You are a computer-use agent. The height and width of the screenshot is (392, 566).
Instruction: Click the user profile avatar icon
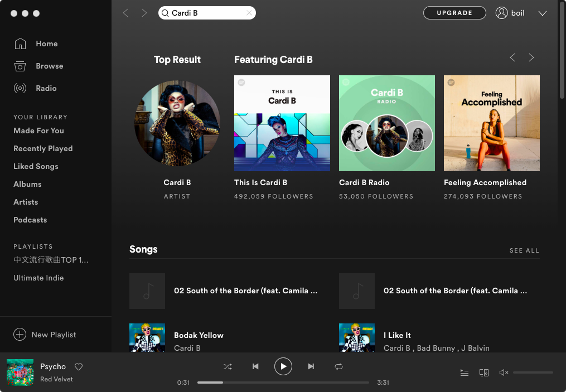click(x=501, y=13)
